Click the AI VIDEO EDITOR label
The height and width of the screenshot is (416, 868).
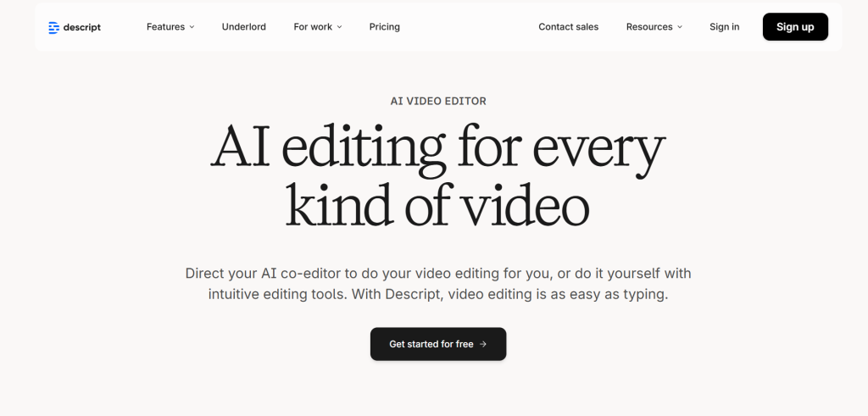pos(438,101)
